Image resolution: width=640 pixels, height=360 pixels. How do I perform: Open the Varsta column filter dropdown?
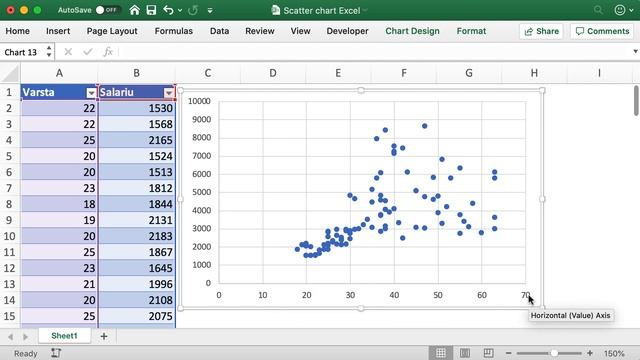click(91, 93)
